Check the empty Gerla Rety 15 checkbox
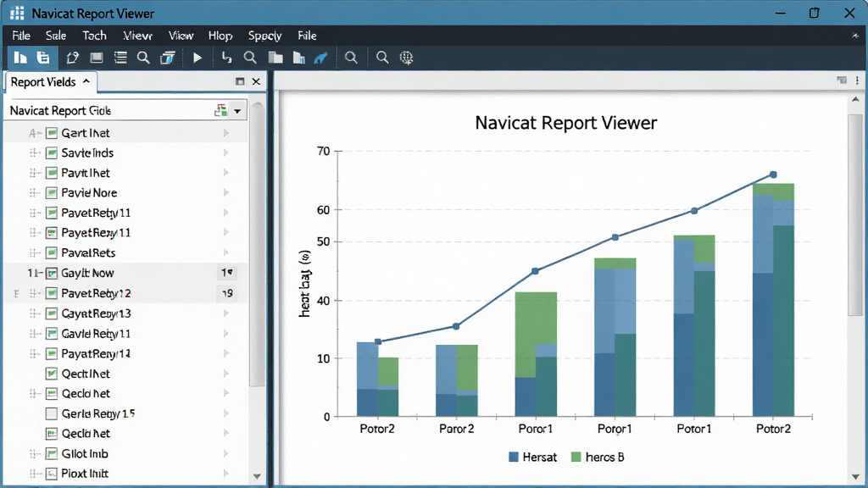This screenshot has height=488, width=868. [x=52, y=413]
